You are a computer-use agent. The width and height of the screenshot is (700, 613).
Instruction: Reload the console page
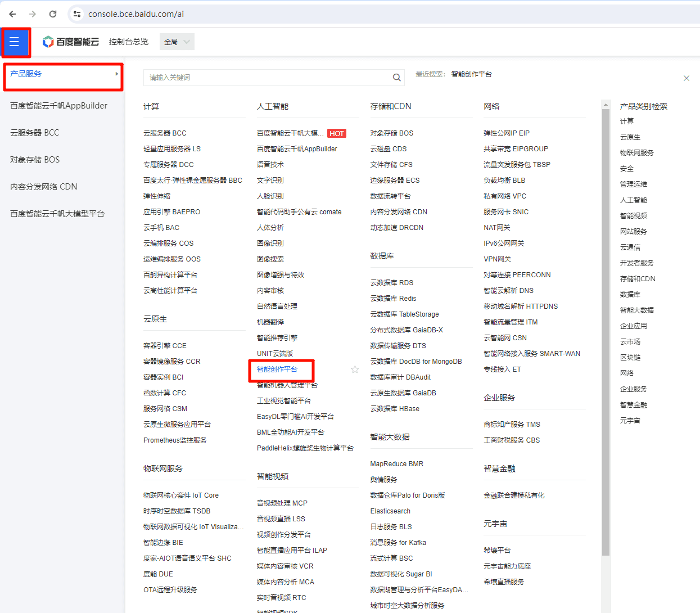coord(53,14)
